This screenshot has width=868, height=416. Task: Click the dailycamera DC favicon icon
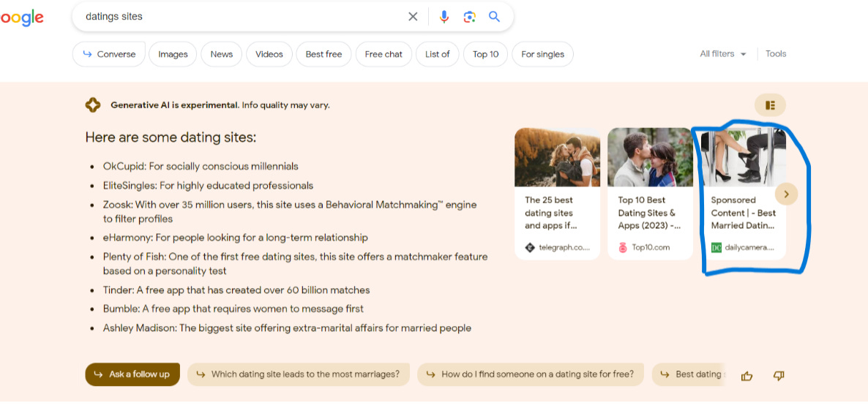[717, 247]
